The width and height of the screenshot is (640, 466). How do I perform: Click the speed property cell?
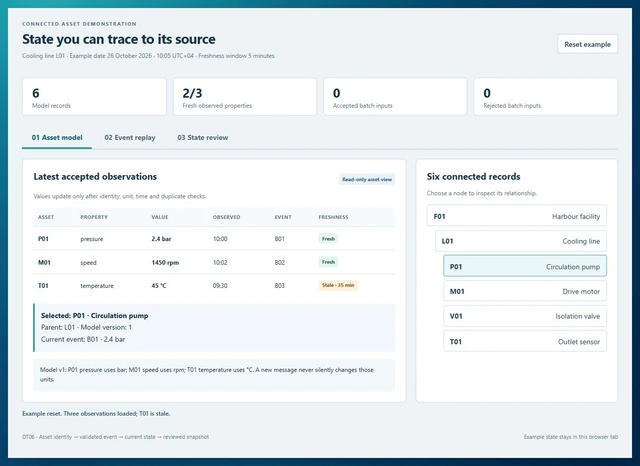tap(88, 263)
